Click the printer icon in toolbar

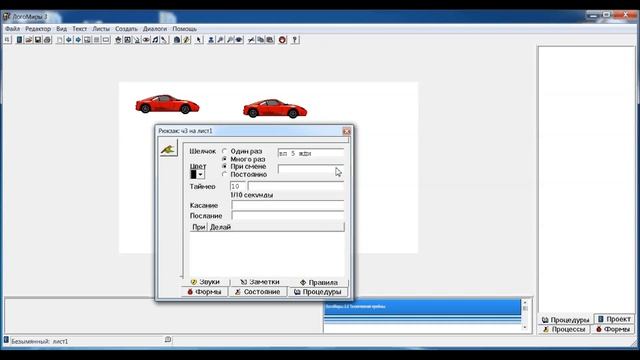(x=47, y=40)
